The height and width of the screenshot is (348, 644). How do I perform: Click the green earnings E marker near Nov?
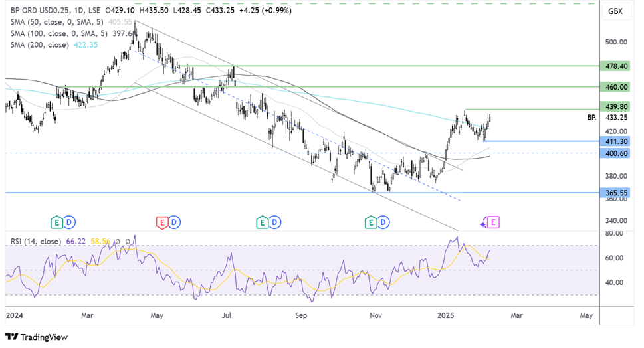pos(371,222)
